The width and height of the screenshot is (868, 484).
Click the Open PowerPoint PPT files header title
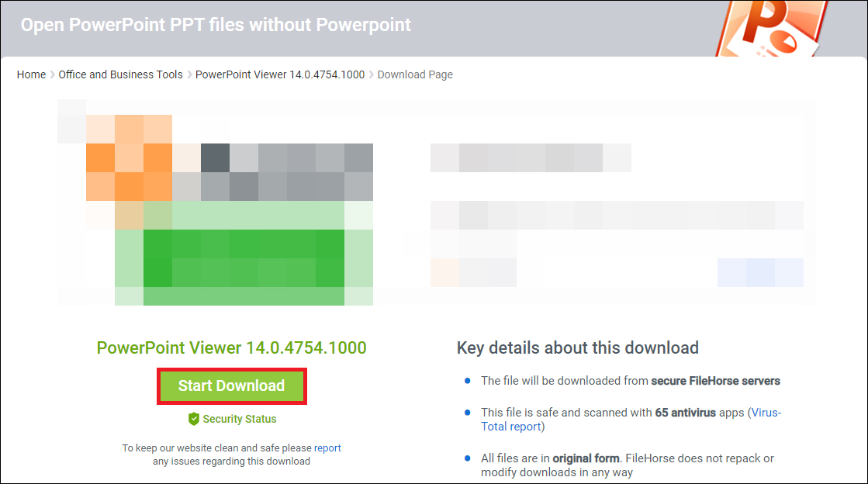click(x=216, y=25)
